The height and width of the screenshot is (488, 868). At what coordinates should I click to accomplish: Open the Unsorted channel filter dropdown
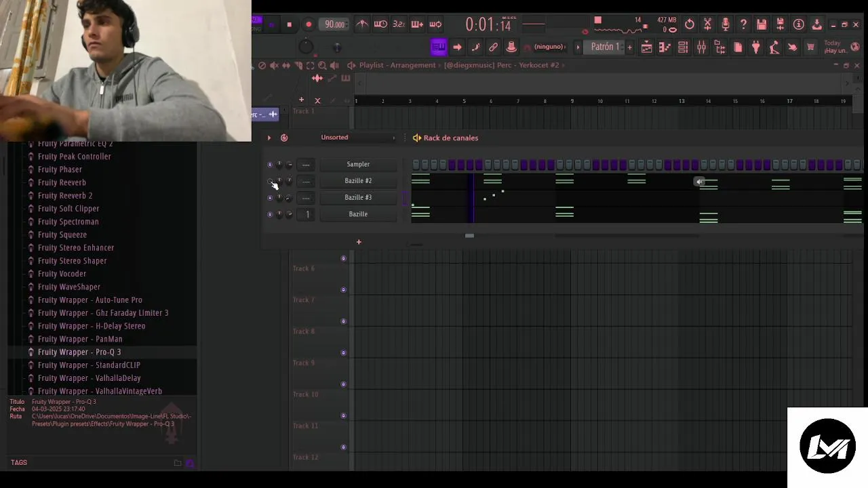point(357,138)
